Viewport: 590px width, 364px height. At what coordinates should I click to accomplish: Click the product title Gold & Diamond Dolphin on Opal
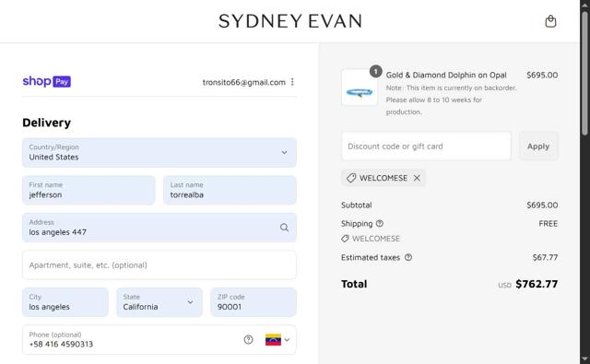(446, 75)
